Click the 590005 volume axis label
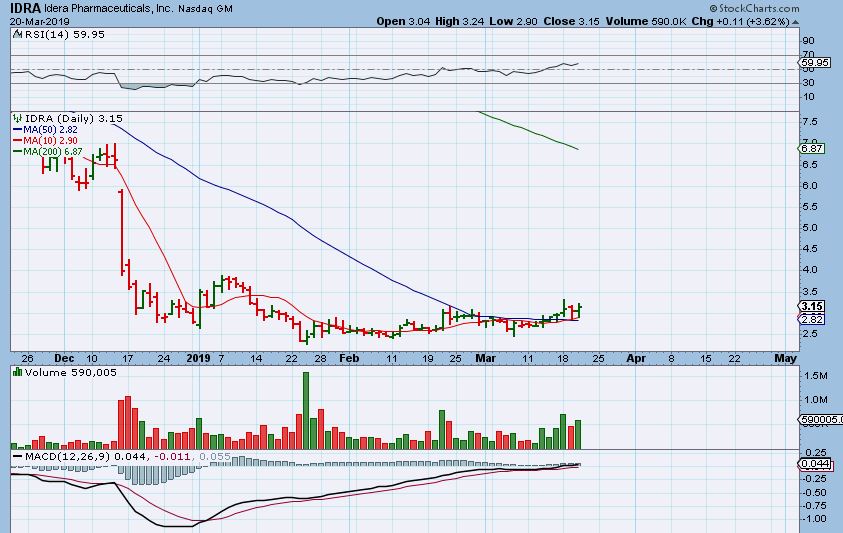 pyautogui.click(x=821, y=420)
